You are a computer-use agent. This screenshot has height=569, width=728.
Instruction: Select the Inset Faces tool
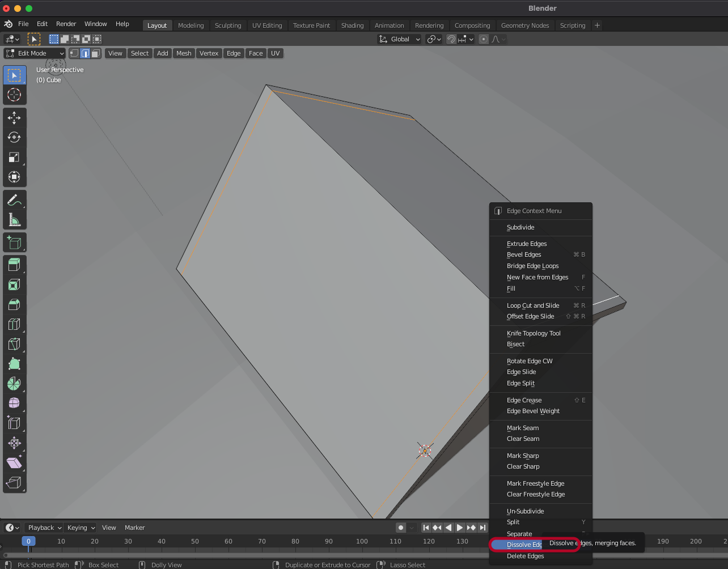click(x=14, y=284)
